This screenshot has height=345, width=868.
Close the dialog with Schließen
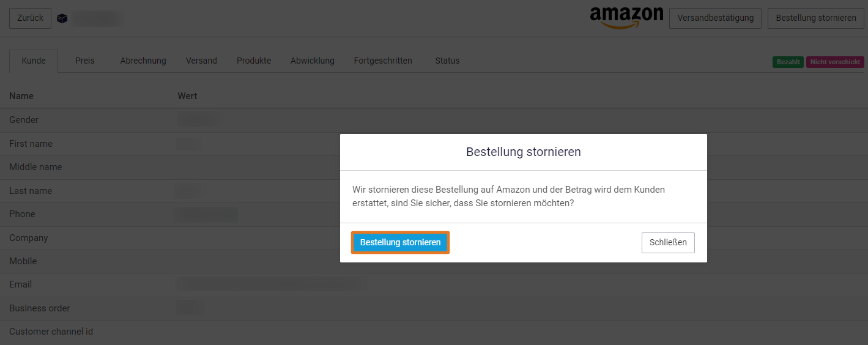(668, 243)
